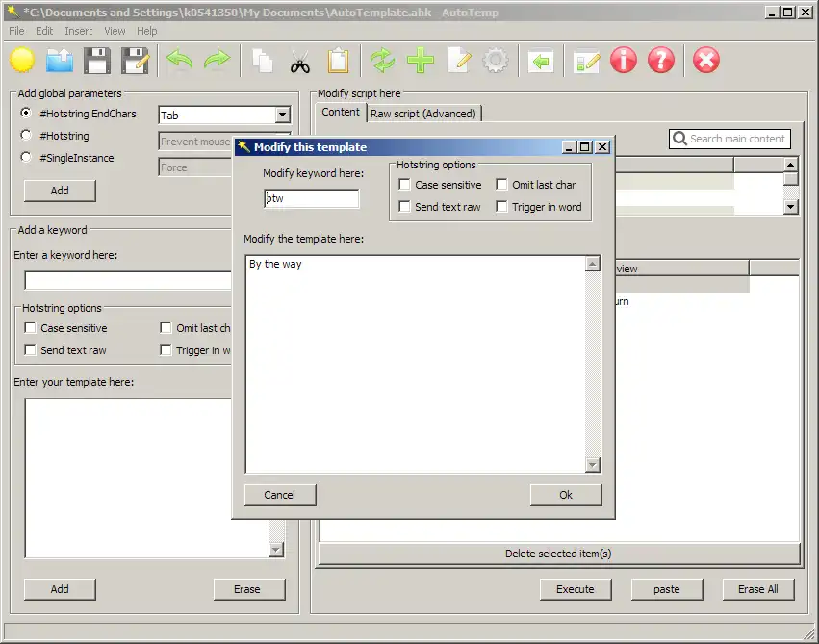Screen dimensions: 819x644
Task: Open the Help menu
Action: [147, 31]
